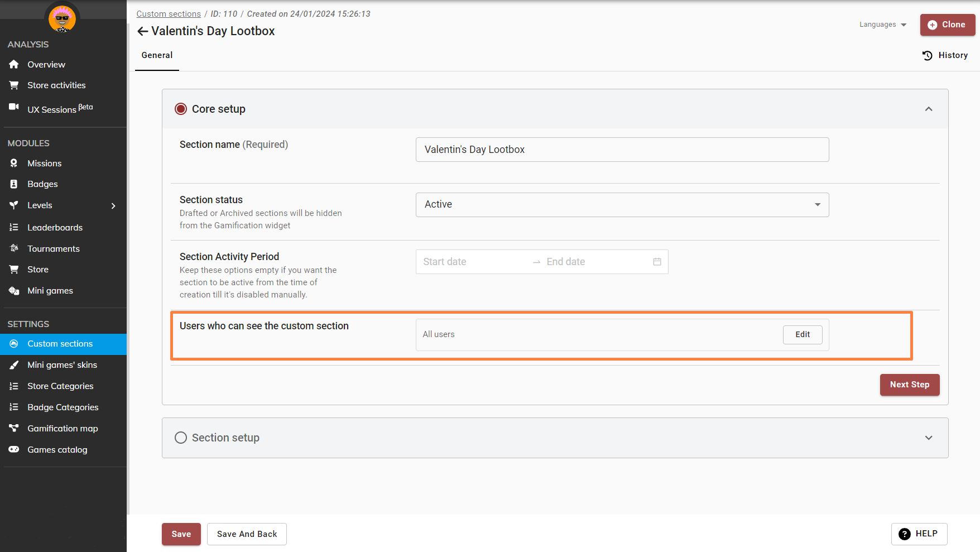Select the Section setup radio step

(181, 438)
